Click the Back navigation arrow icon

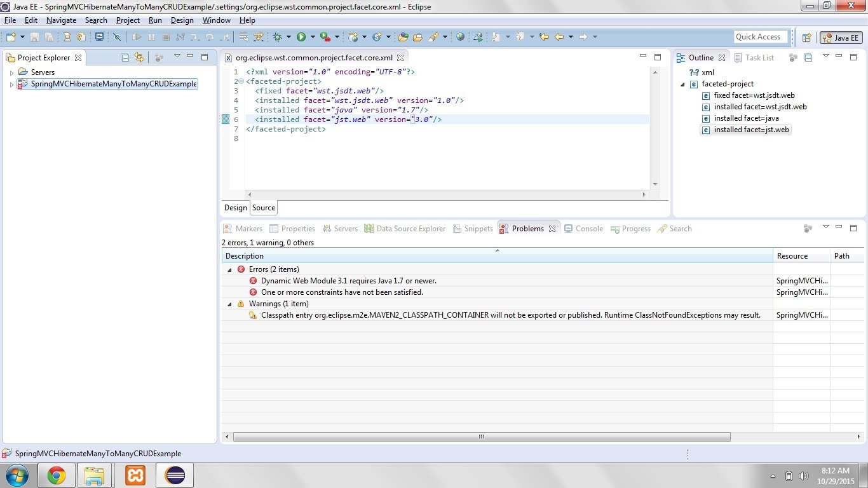pos(559,37)
